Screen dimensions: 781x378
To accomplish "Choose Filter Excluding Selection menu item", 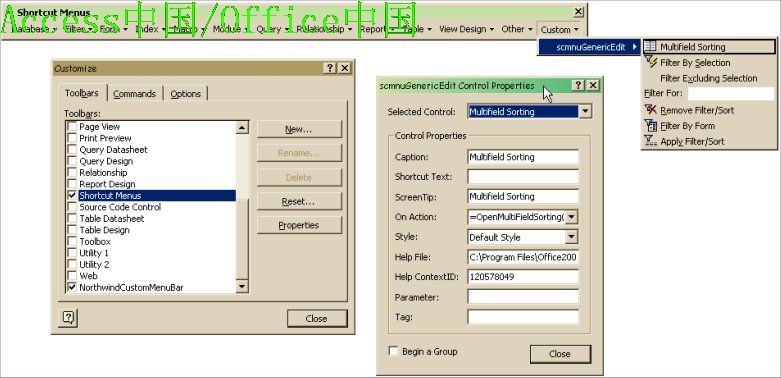I will point(709,78).
